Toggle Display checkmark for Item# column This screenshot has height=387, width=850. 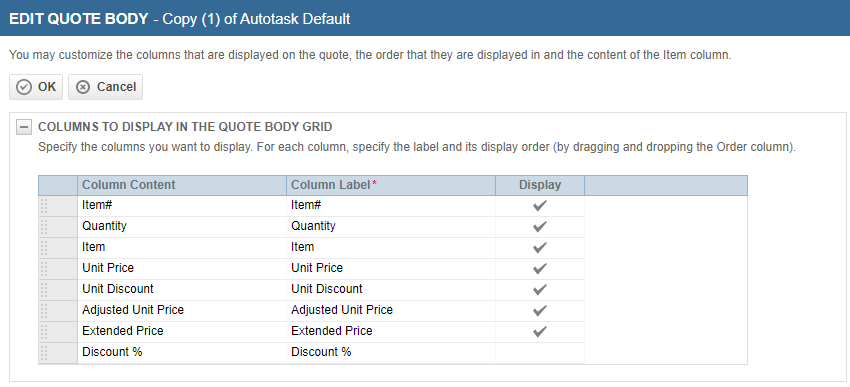pyautogui.click(x=539, y=206)
